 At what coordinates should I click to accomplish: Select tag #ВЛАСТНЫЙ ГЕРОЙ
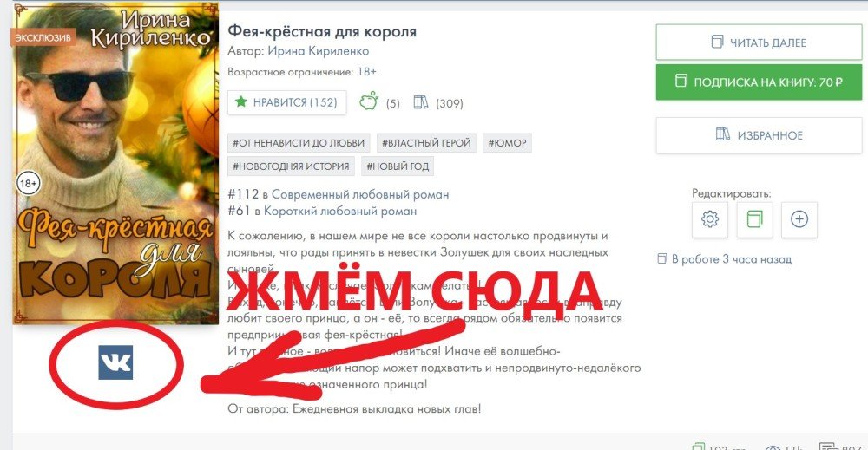(x=426, y=142)
